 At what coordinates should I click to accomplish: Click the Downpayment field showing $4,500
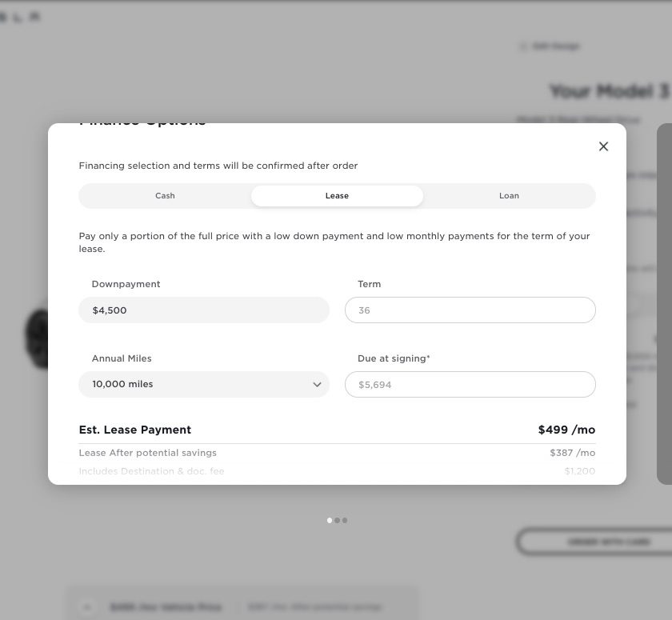[x=204, y=310]
